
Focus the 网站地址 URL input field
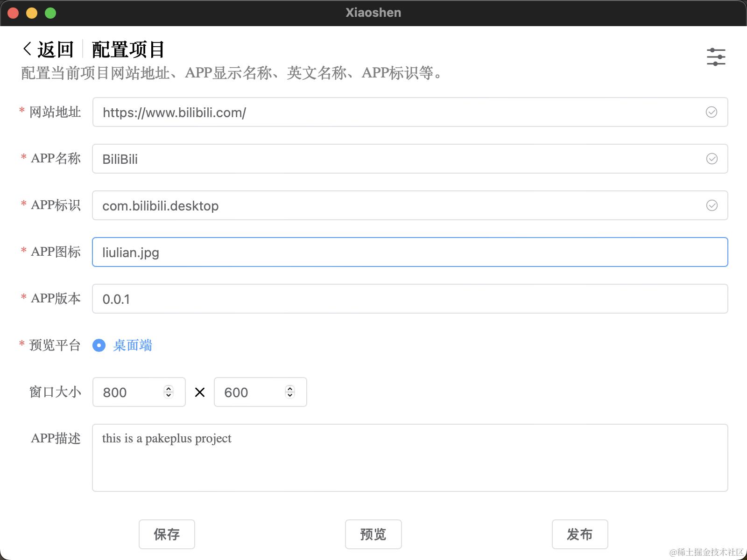pyautogui.click(x=410, y=112)
